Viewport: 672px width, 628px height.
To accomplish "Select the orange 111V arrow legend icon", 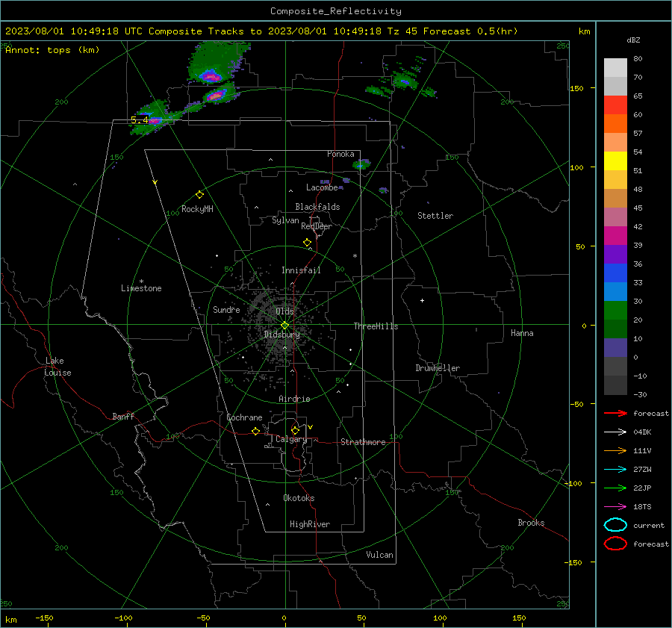I will point(615,450).
